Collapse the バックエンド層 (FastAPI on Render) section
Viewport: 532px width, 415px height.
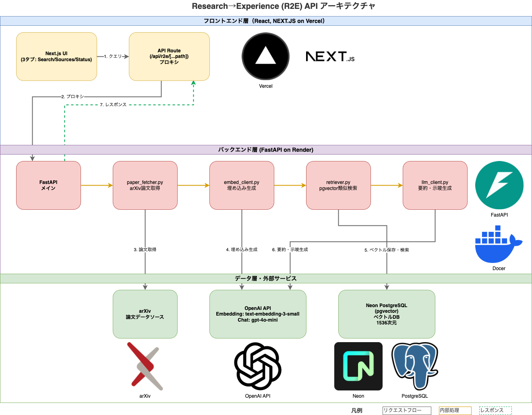coord(266,149)
